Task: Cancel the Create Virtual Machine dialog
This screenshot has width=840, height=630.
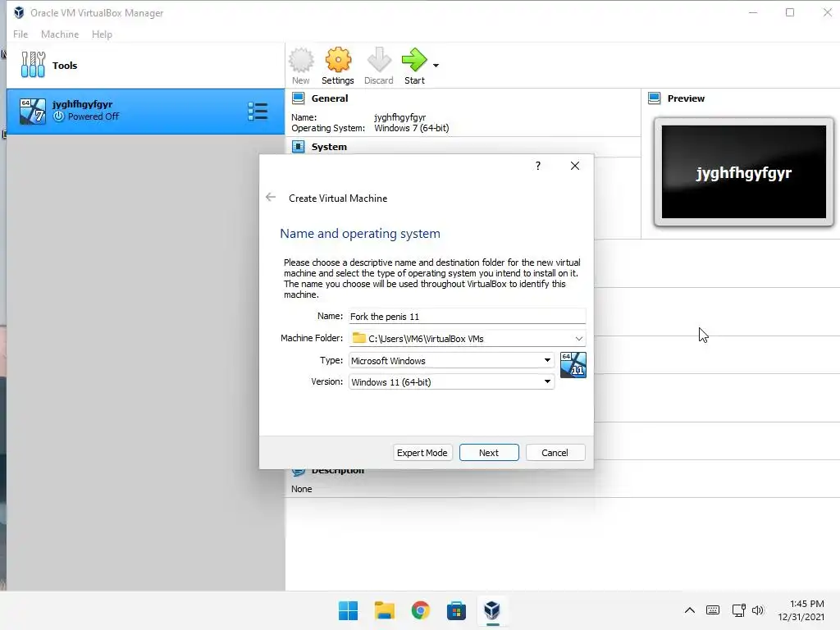Action: (x=555, y=453)
